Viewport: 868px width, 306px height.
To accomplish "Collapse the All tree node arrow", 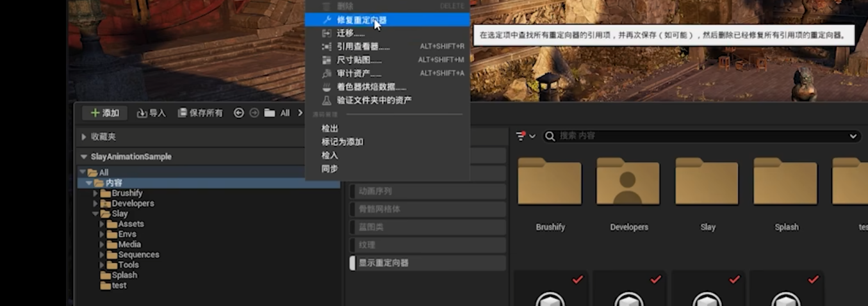I will click(83, 172).
